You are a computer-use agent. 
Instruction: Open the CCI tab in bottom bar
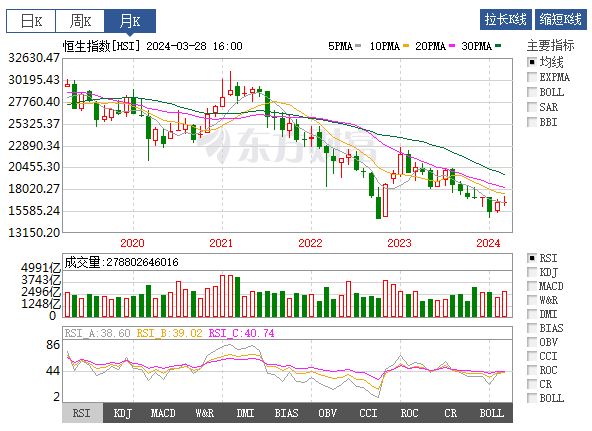click(x=368, y=413)
